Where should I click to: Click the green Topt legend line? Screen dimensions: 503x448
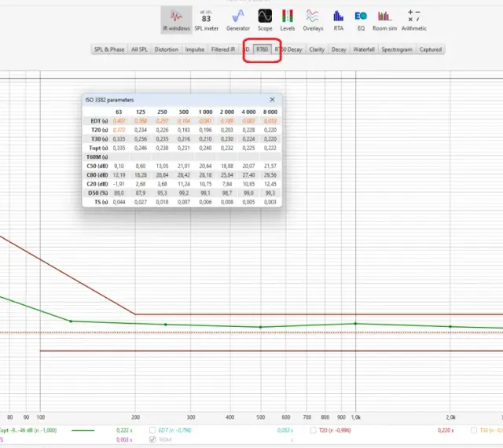point(83,430)
